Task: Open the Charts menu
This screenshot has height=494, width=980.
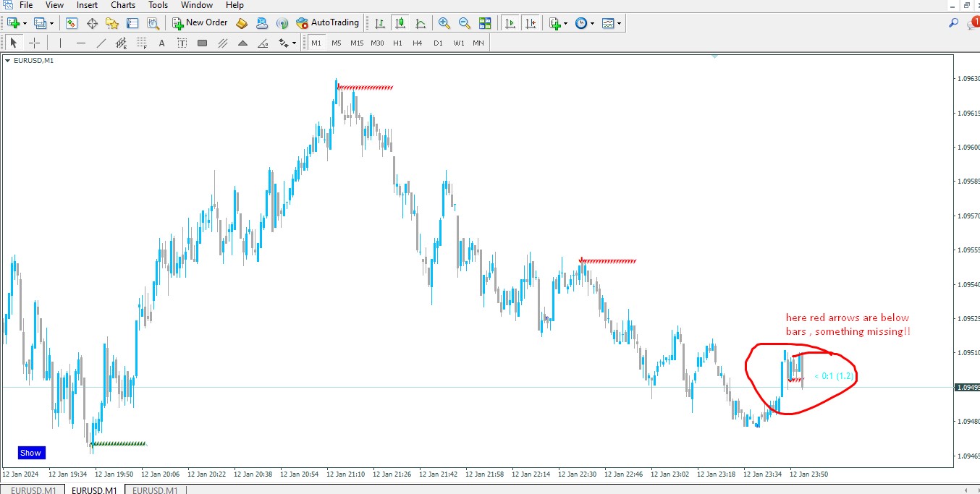Action: pos(123,5)
